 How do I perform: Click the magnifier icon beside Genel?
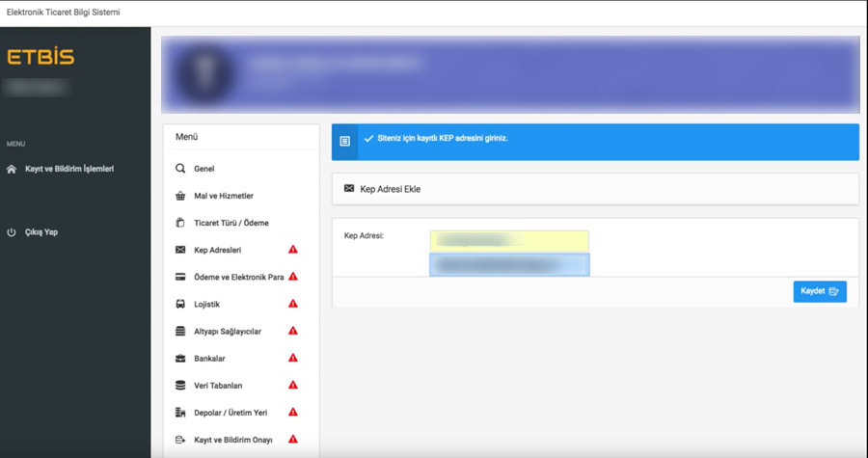point(180,168)
